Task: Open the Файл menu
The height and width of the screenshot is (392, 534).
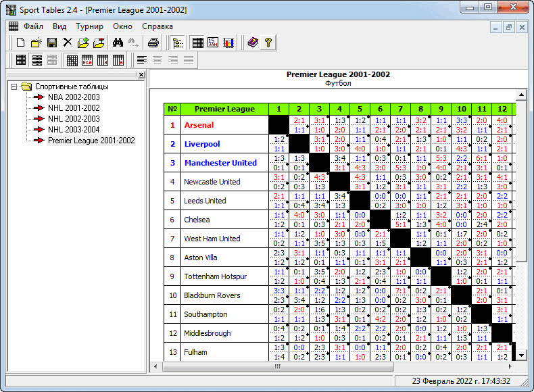Action: pyautogui.click(x=33, y=26)
